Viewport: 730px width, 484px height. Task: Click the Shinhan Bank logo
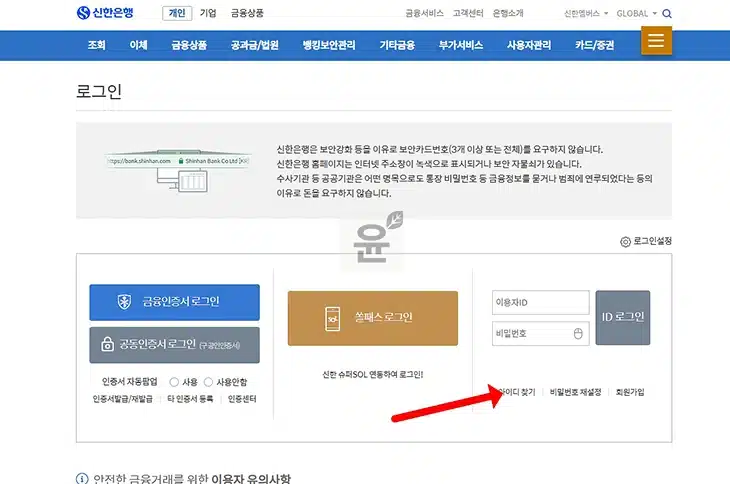tap(105, 13)
